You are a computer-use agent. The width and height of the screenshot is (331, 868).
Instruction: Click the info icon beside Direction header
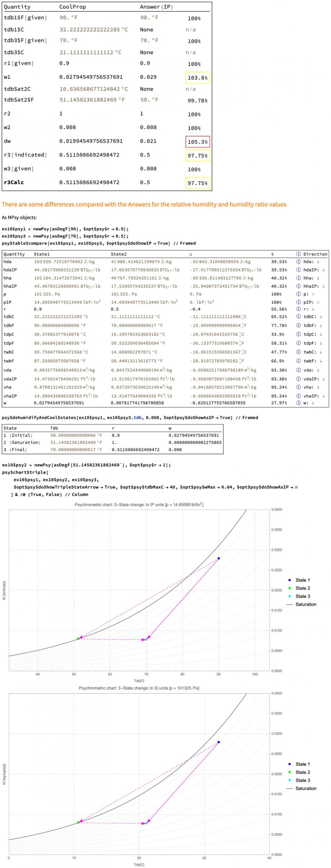click(x=298, y=254)
